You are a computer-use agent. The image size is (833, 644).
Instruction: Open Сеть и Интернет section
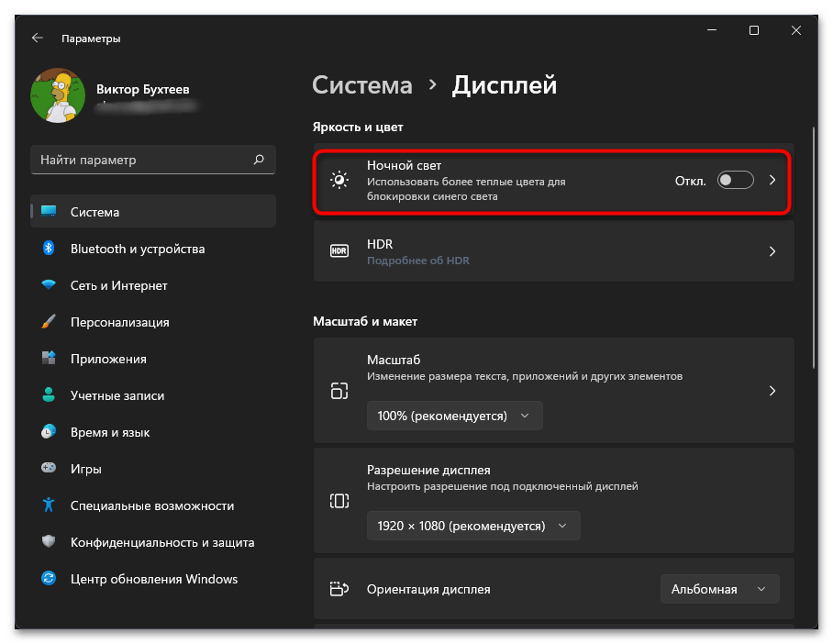click(x=153, y=284)
